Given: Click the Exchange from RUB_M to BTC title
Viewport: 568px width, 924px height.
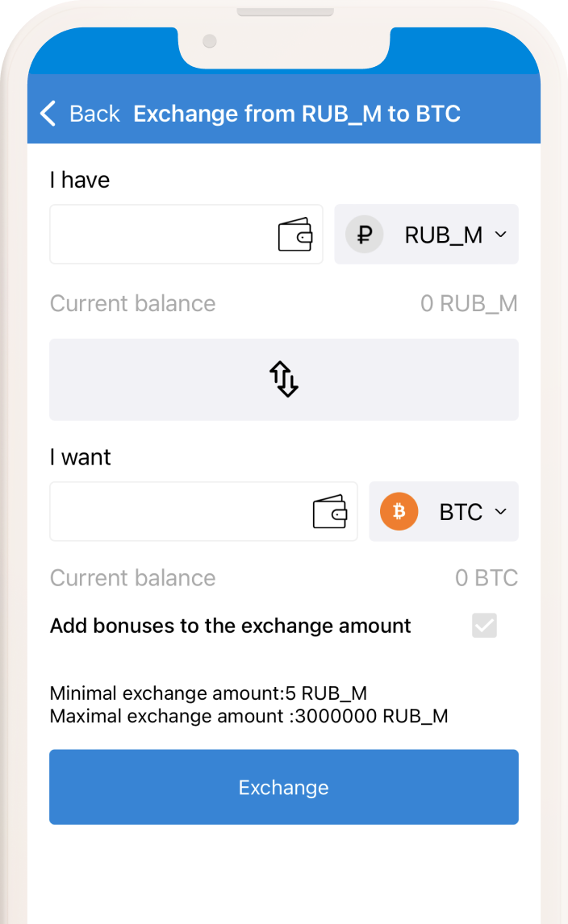Looking at the screenshot, I should click(x=297, y=114).
